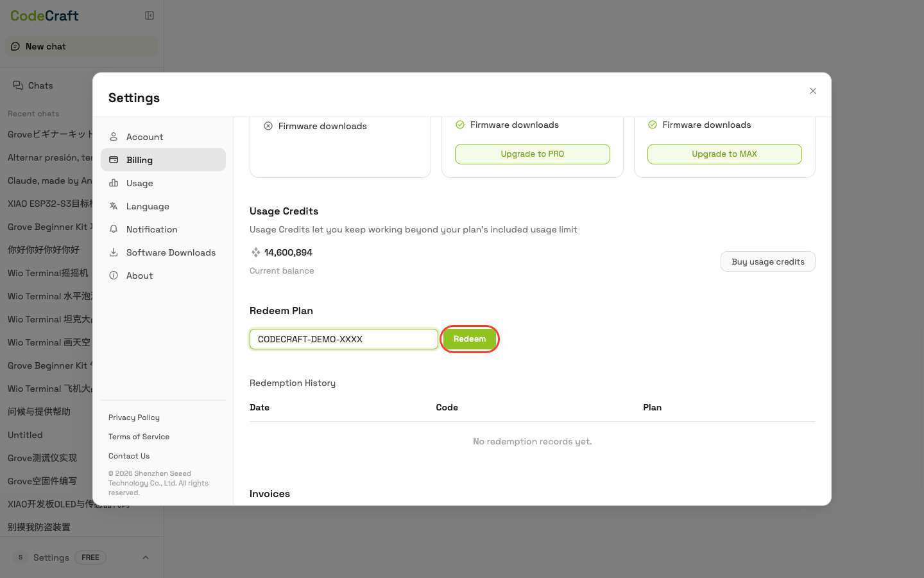Open the 你好你好你好你好 chat
The height and width of the screenshot is (578, 924).
pos(44,250)
